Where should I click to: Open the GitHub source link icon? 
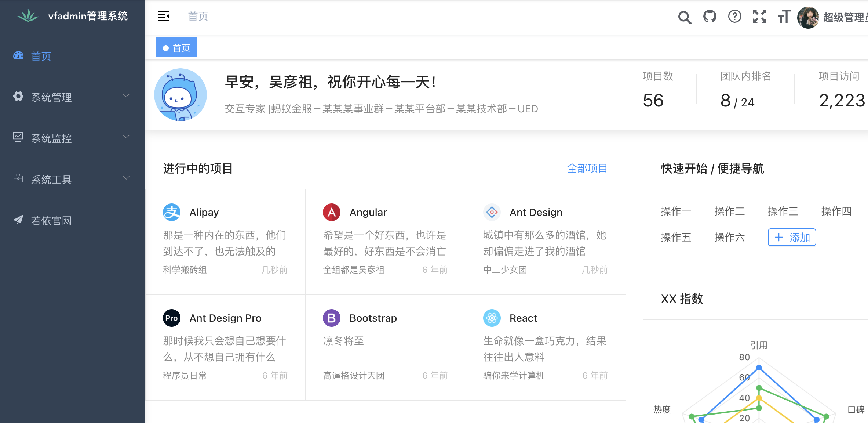710,17
